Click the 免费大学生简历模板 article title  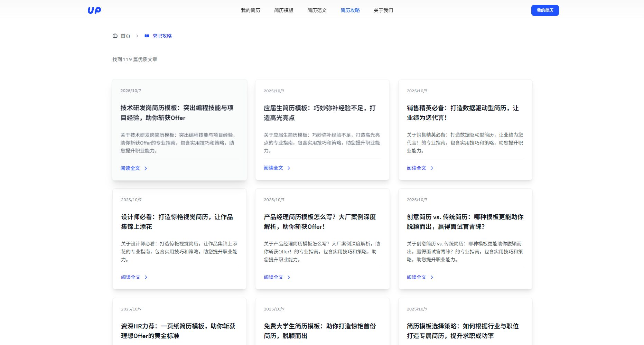pos(320,331)
